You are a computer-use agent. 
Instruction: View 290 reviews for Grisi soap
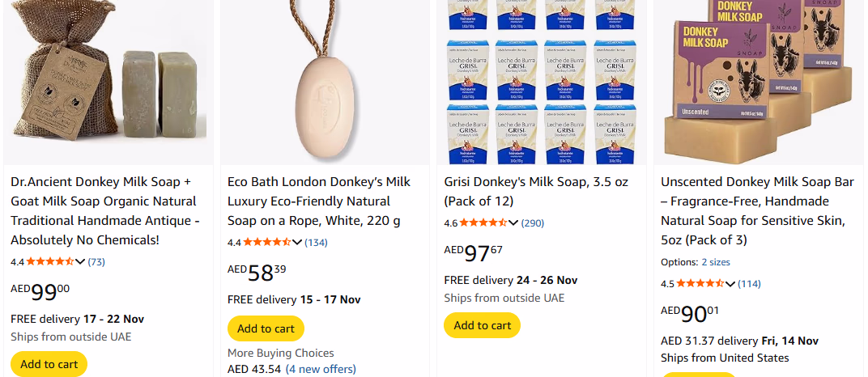[533, 222]
